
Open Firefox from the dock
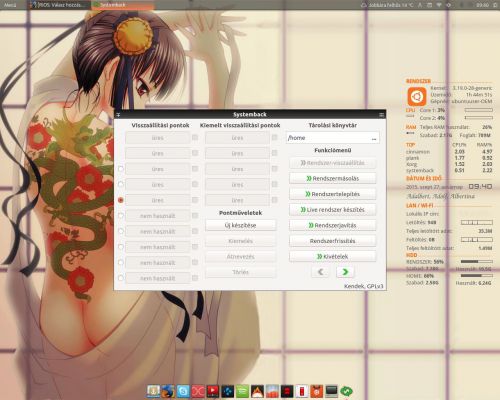[168, 391]
